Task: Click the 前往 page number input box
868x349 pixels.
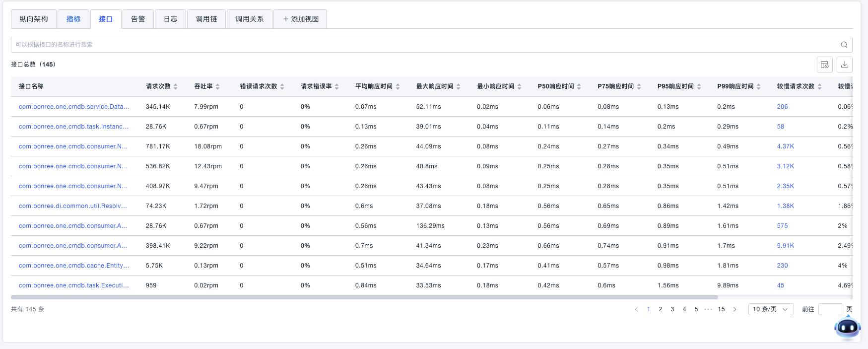Action: click(829, 309)
